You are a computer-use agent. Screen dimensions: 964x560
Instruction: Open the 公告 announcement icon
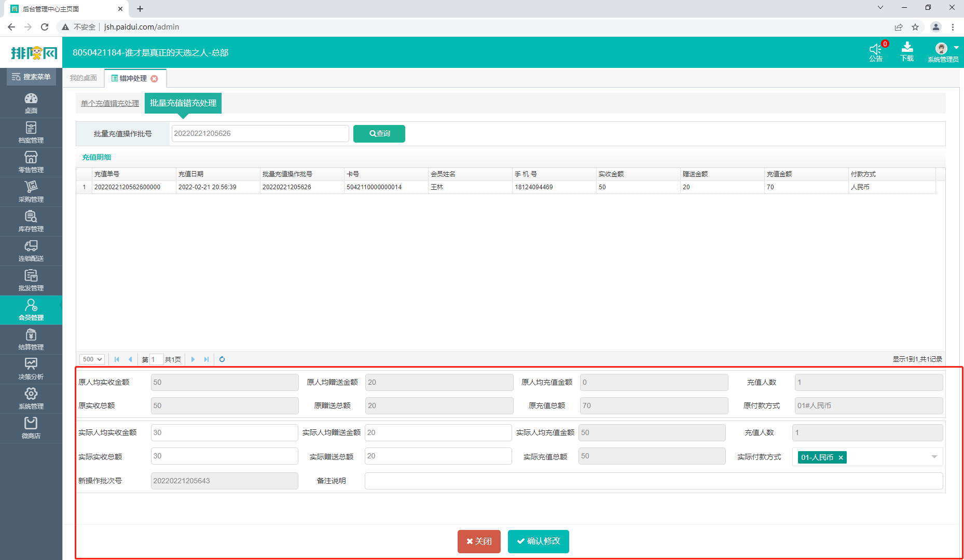click(x=876, y=52)
